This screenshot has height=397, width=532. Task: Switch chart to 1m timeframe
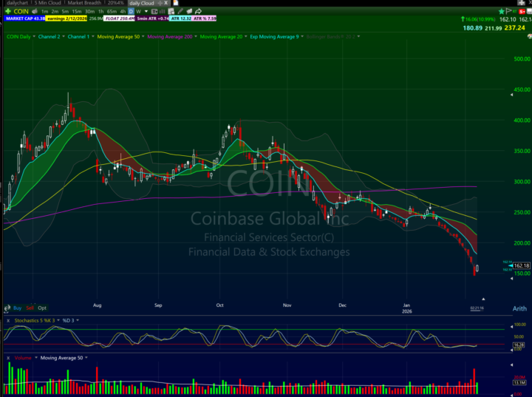45,12
